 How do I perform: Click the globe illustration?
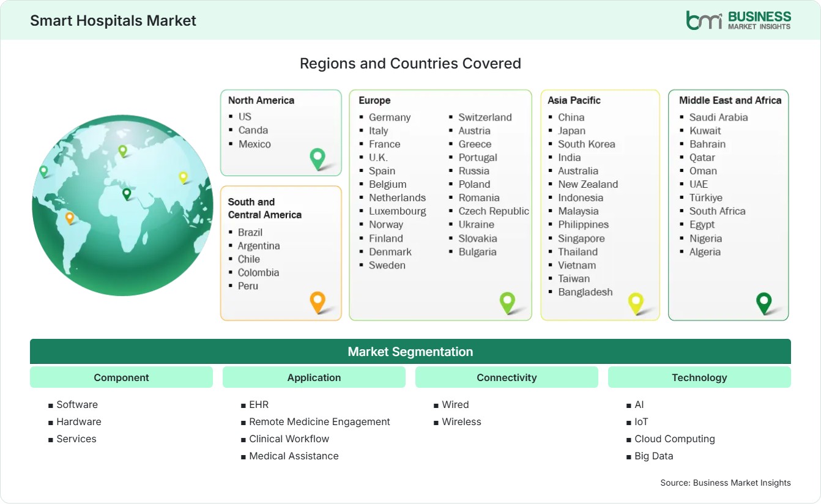coord(122,206)
